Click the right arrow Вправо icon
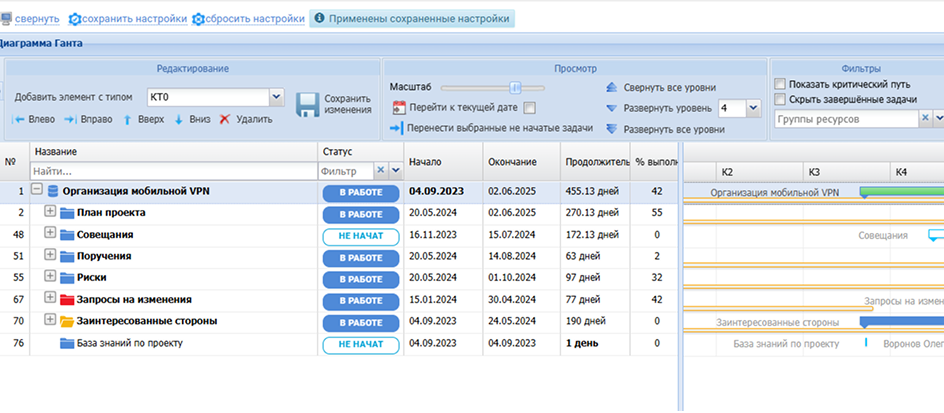This screenshot has width=944, height=413. (71, 119)
